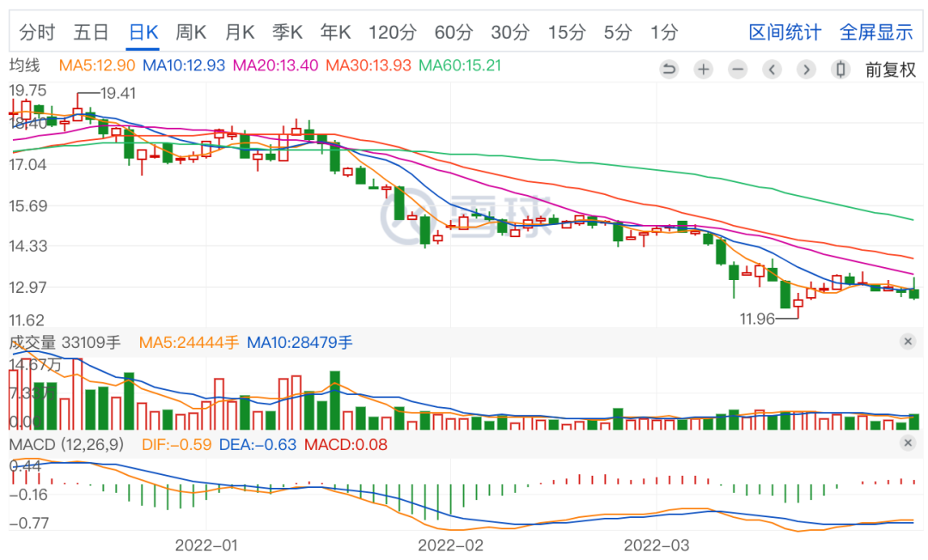
Task: Zoom in using the plus icon
Action: point(703,70)
